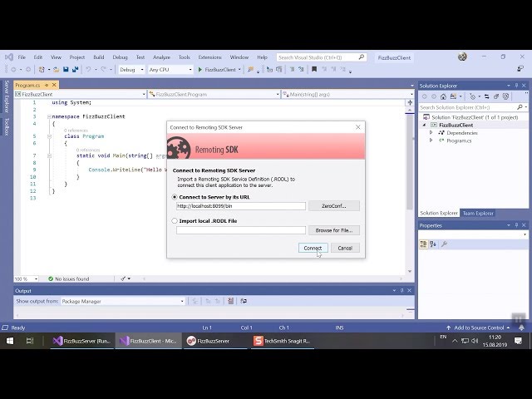Open TechSmith Snagit from taskbar
The image size is (532, 399).
[283, 341]
